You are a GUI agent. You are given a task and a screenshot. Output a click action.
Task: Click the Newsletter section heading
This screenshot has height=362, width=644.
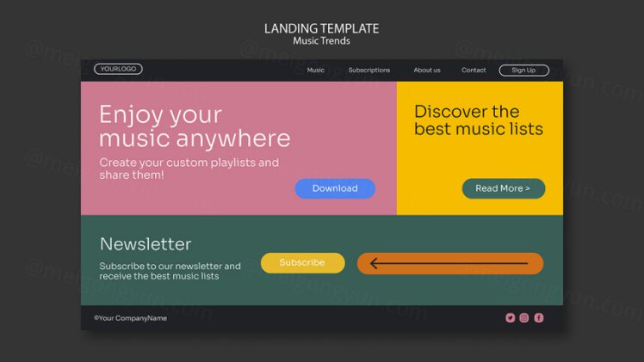tap(146, 244)
